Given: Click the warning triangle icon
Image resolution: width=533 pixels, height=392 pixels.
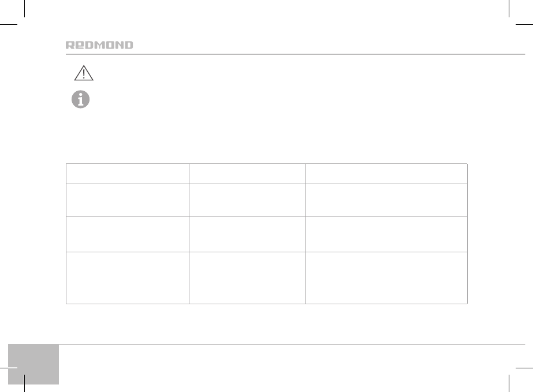Looking at the screenshot, I should click(x=84, y=73).
